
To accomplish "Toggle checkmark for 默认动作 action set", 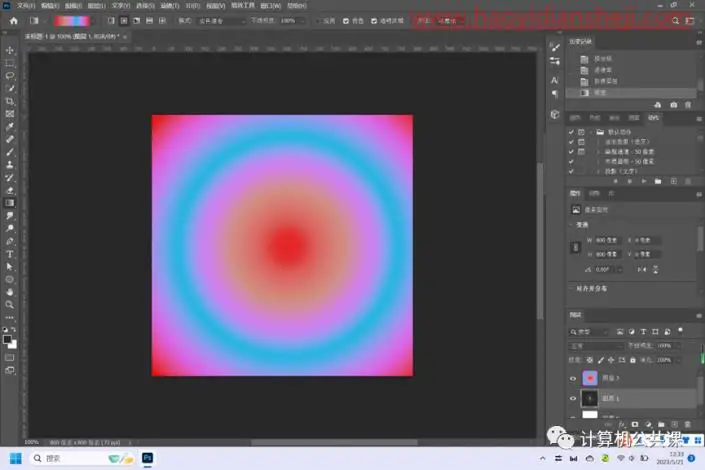I will click(x=571, y=132).
